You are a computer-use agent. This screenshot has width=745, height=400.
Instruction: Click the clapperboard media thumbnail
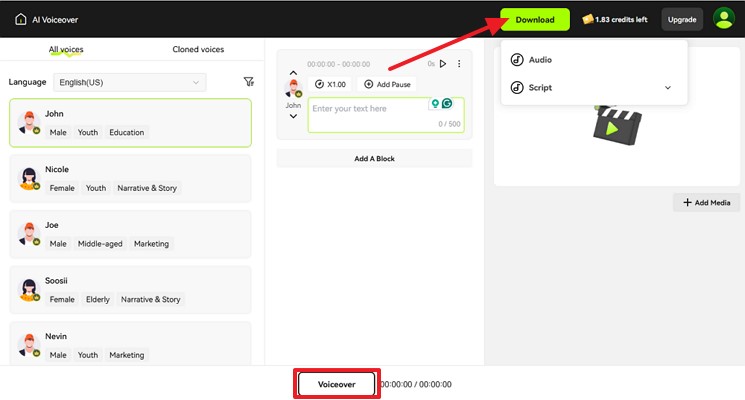click(617, 125)
